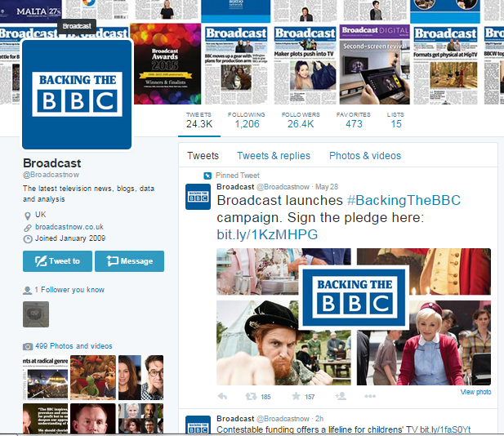The width and height of the screenshot is (504, 436).
Task: Click the Maker plots push into TV cover
Action: pos(305,65)
